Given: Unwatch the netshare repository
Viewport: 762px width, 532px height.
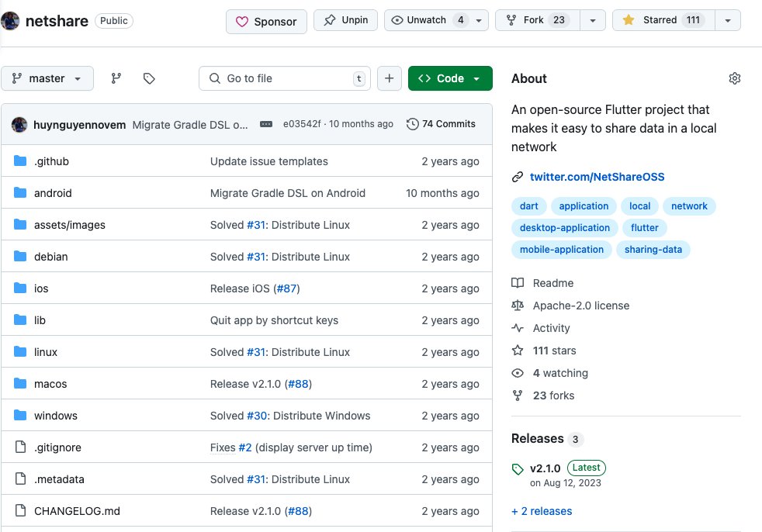Looking at the screenshot, I should (426, 20).
